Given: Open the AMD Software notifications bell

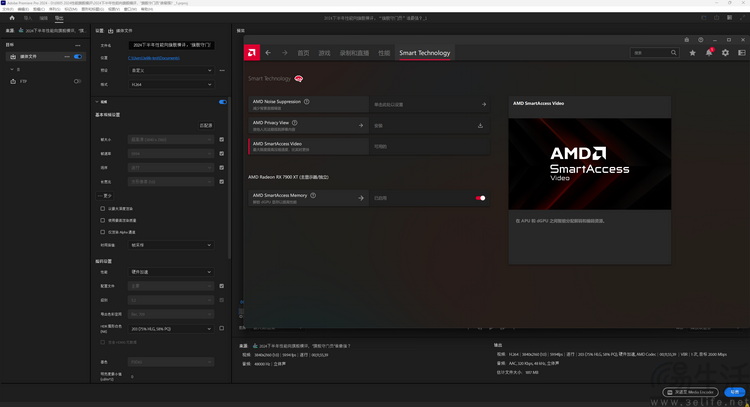Looking at the screenshot, I should coord(709,53).
